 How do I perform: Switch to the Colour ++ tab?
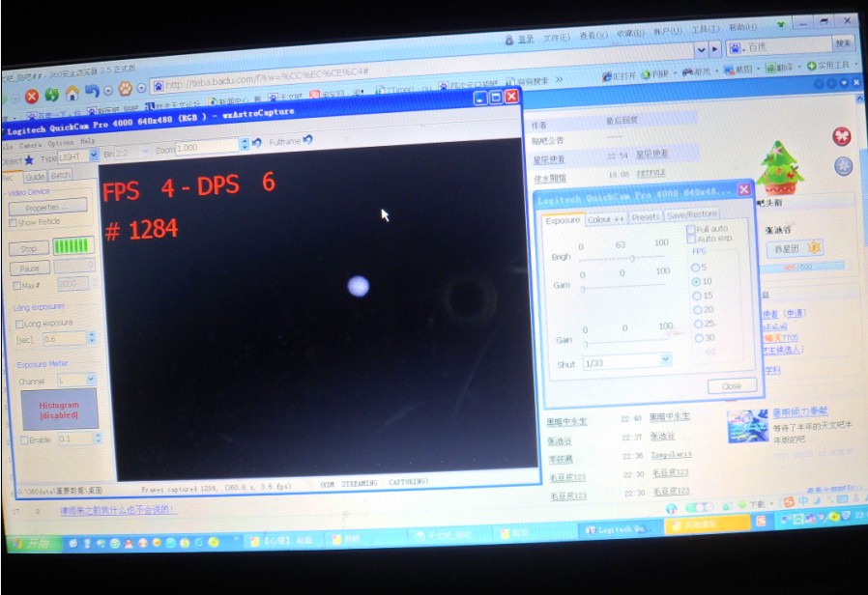(x=606, y=219)
